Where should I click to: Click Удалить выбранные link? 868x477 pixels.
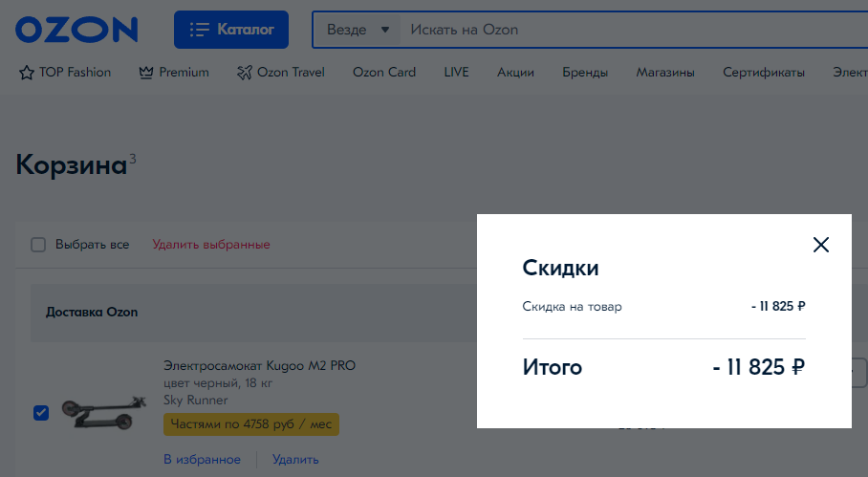point(211,245)
